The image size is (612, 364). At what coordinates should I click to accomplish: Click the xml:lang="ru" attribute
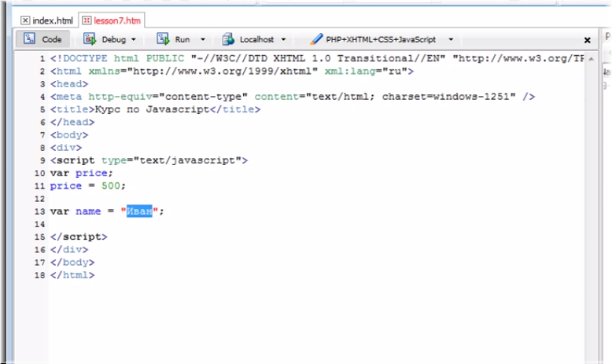(x=366, y=72)
